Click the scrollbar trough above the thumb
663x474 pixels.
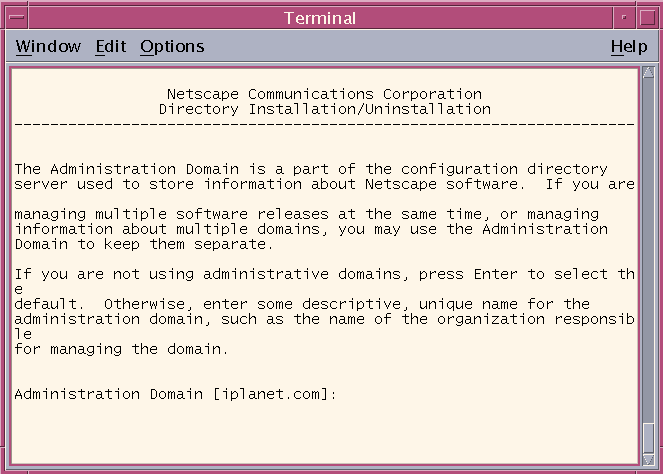point(648,249)
